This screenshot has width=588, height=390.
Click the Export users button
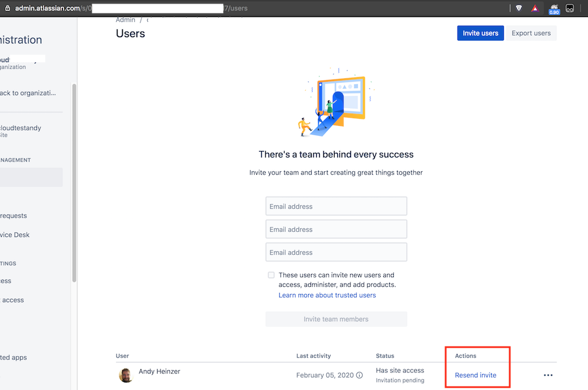pyautogui.click(x=531, y=33)
